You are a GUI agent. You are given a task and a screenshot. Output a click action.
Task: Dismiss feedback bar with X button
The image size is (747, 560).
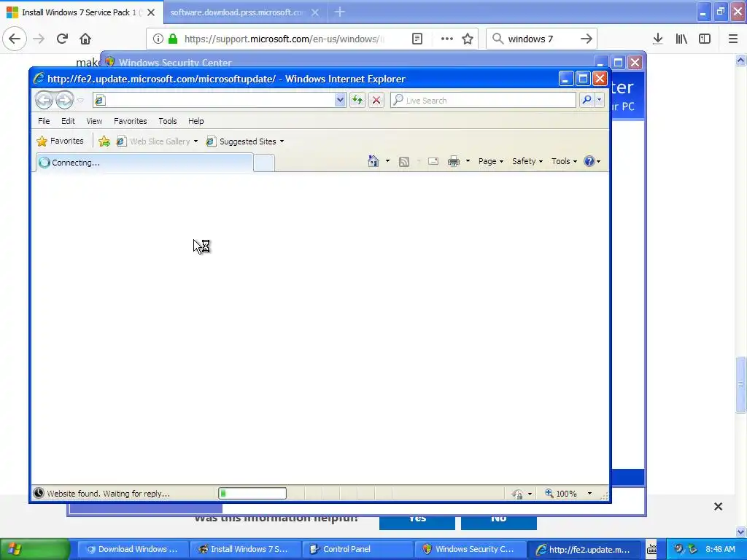718,507
